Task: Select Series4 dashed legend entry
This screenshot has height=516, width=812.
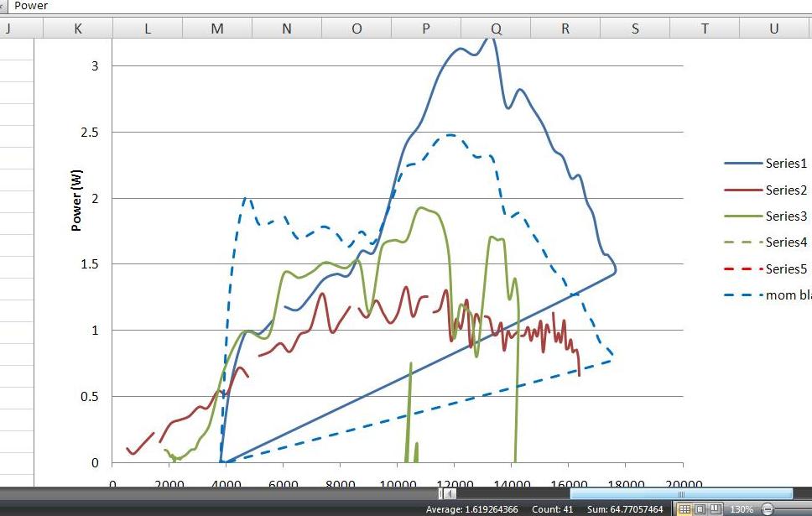Action: pos(765,242)
